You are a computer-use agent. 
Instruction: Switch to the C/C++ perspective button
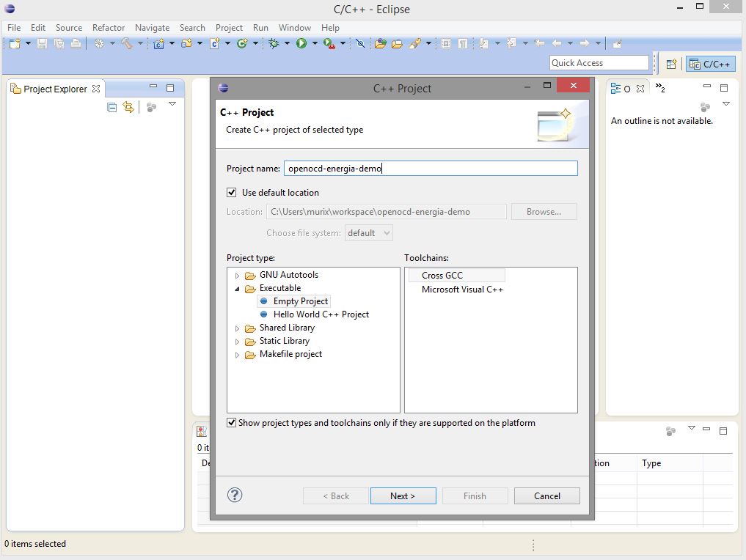point(710,64)
